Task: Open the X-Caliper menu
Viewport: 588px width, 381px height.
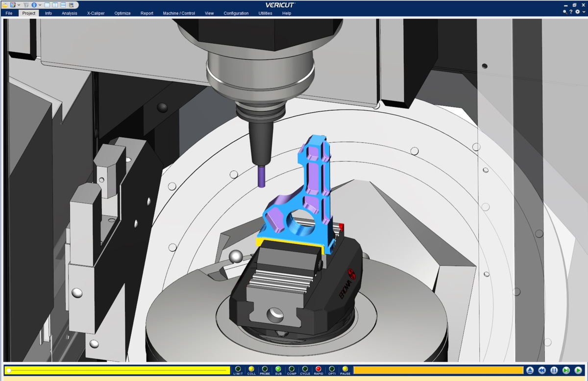Action: [96, 13]
